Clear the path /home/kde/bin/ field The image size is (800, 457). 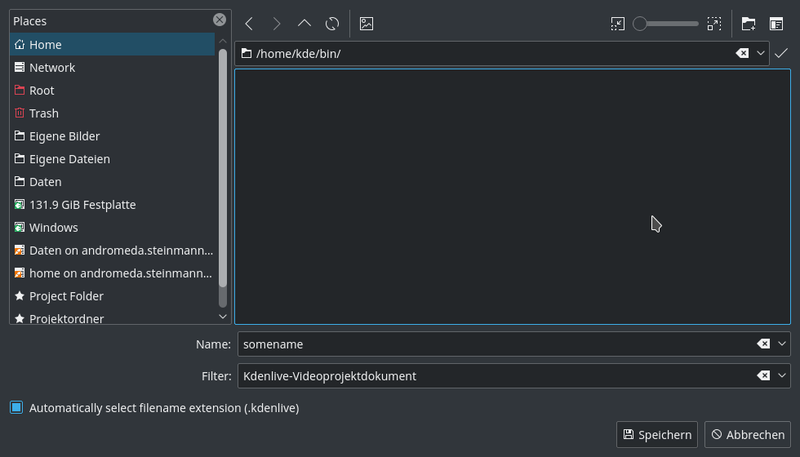click(742, 53)
